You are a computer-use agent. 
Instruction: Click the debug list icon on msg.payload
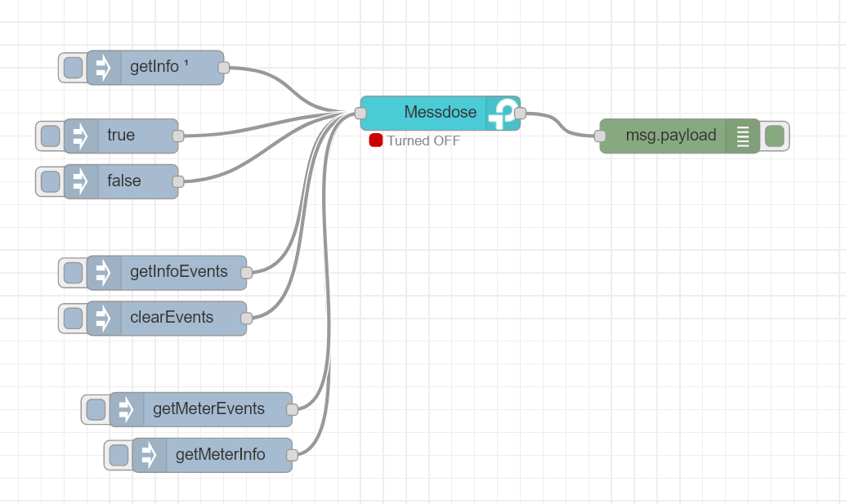742,136
